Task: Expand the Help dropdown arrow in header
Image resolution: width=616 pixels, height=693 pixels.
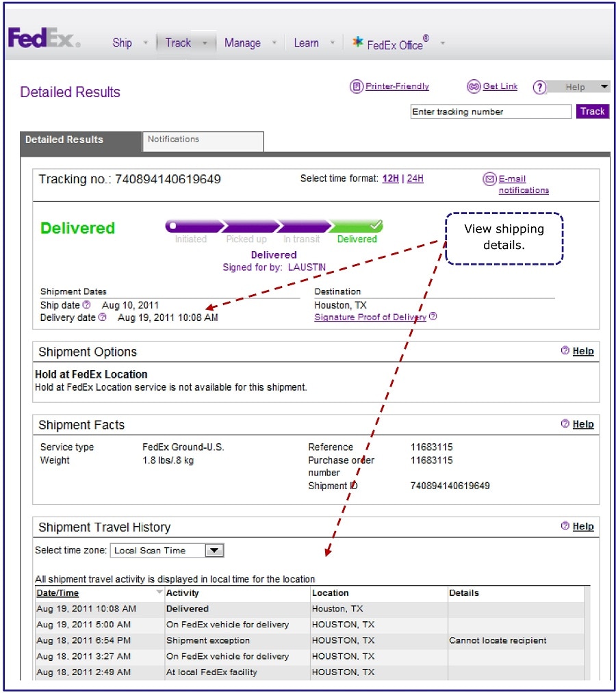Action: (x=604, y=87)
